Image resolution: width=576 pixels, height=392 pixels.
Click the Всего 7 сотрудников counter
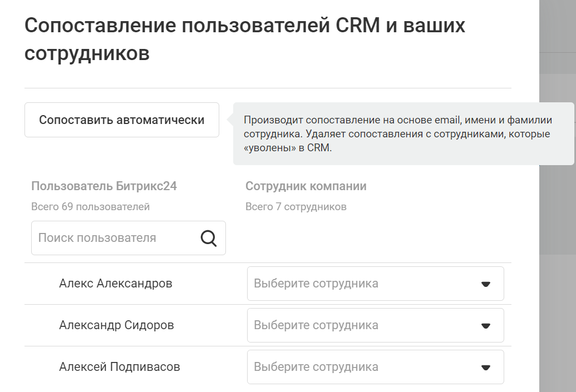pyautogui.click(x=296, y=207)
